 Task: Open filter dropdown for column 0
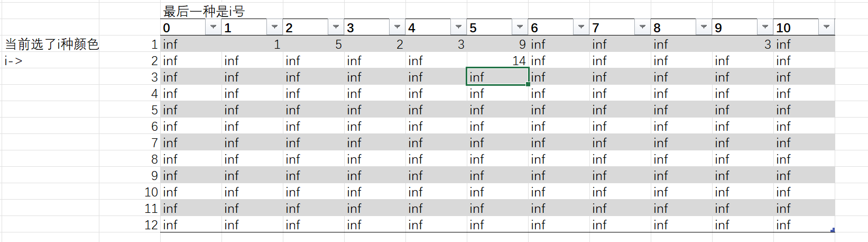[213, 27]
